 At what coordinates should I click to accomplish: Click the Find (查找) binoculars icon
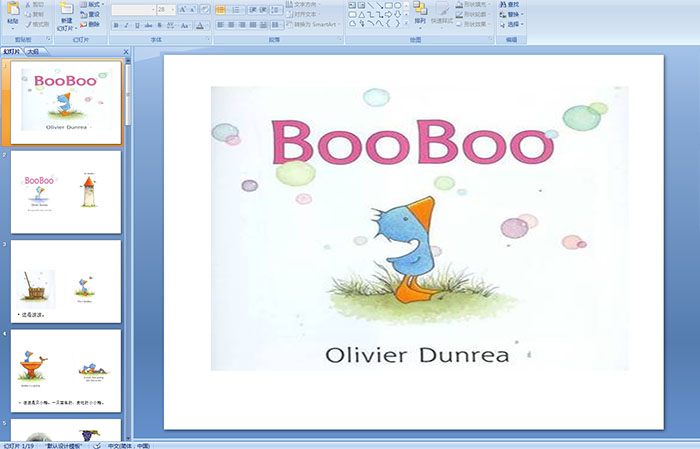503,4
